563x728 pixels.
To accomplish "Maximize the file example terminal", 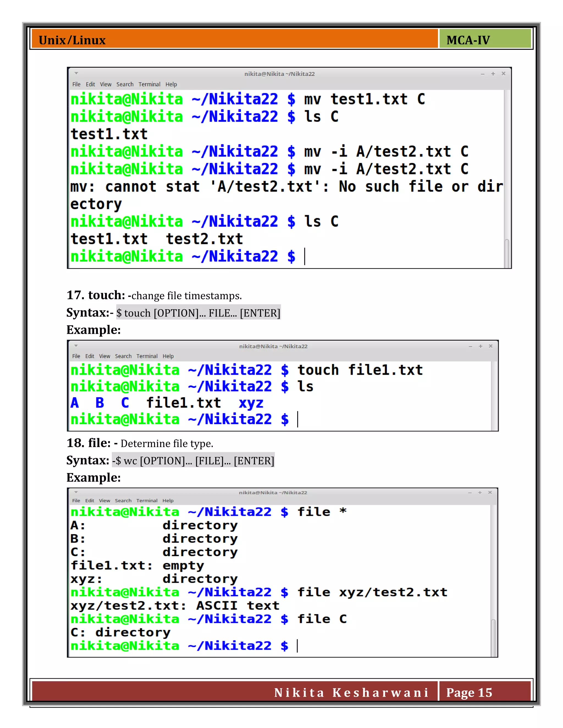I will [x=480, y=492].
